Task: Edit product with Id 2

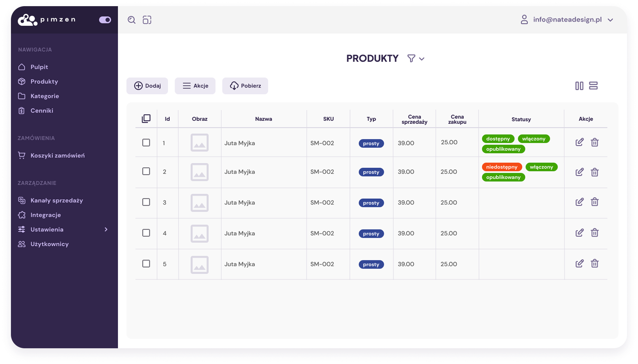Action: [x=579, y=172]
